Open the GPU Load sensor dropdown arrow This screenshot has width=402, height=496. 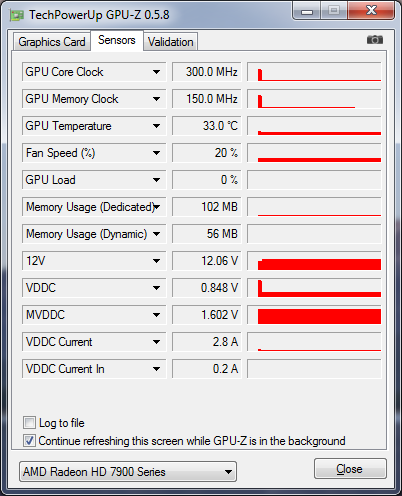pos(156,180)
